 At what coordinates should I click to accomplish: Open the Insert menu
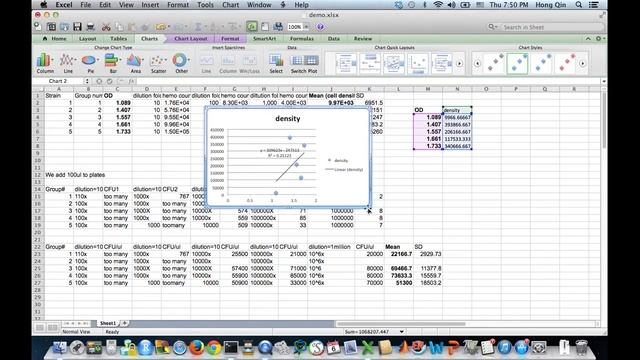click(x=150, y=5)
